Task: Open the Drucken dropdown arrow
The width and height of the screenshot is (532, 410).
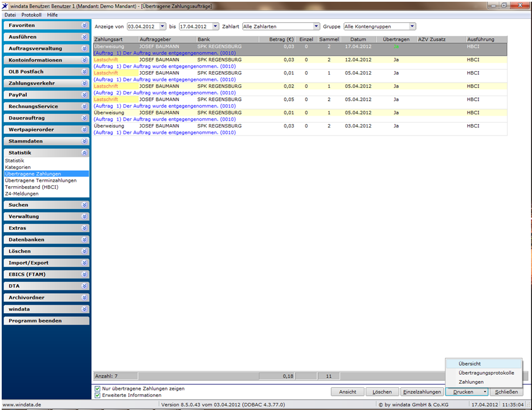Action: coord(485,392)
